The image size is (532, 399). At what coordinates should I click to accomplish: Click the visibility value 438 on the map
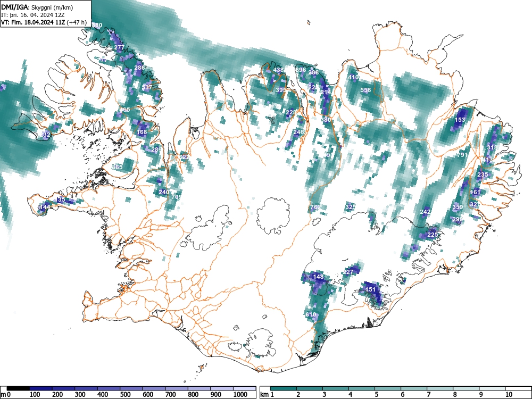pyautogui.click(x=279, y=70)
